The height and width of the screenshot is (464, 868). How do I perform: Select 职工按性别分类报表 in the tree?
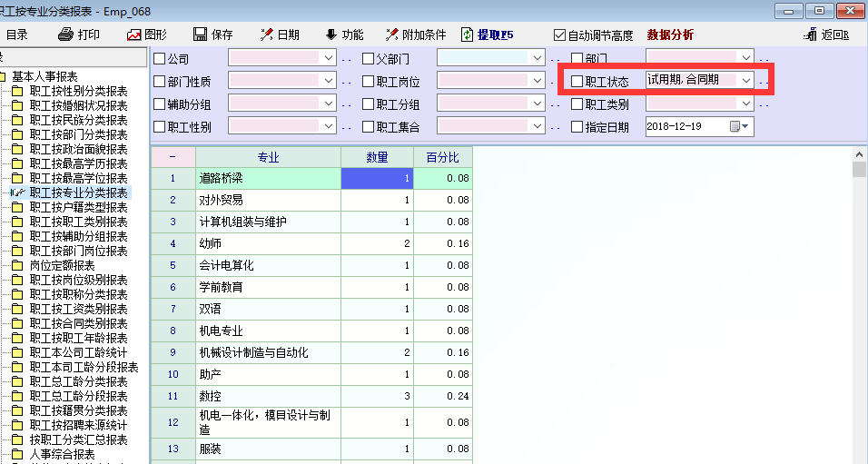pos(78,91)
